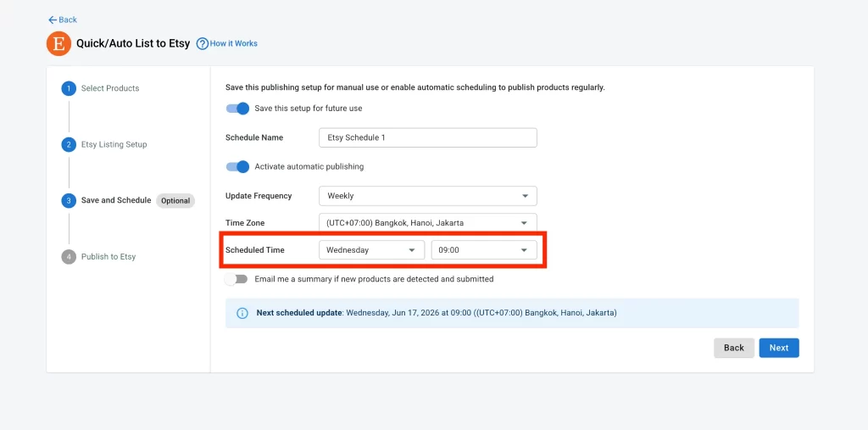The width and height of the screenshot is (868, 430).
Task: Click the blue Next button
Action: click(779, 348)
